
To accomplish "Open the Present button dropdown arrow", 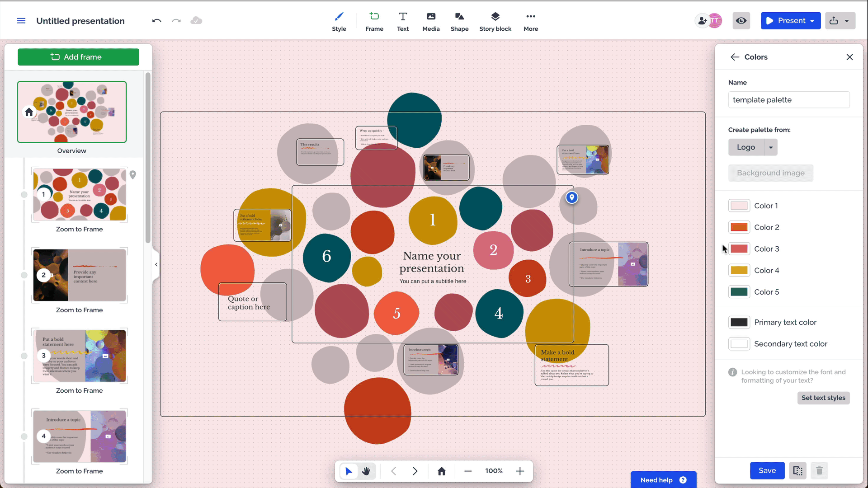I will (x=812, y=21).
